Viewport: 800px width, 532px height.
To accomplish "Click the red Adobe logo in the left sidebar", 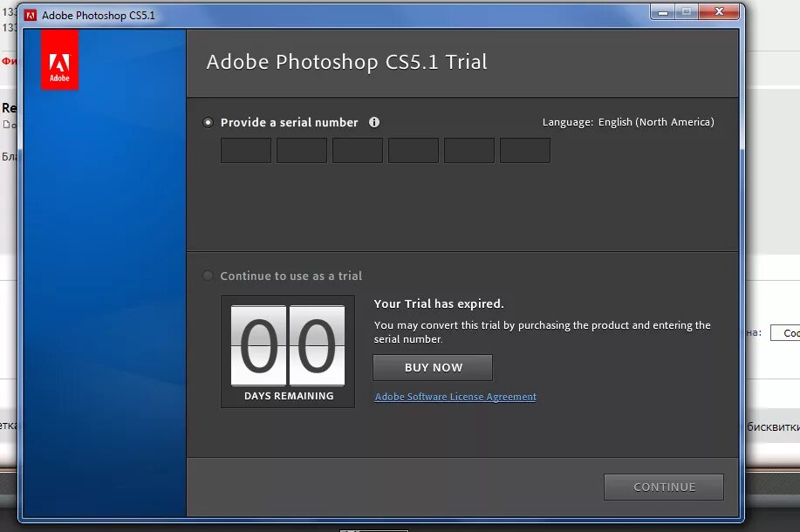I will click(58, 58).
